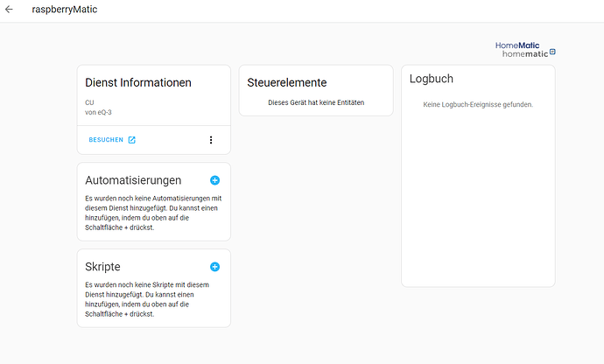
Task: Click 'Dieses Gerät hat keine Entitäten' text
Action: click(x=316, y=102)
